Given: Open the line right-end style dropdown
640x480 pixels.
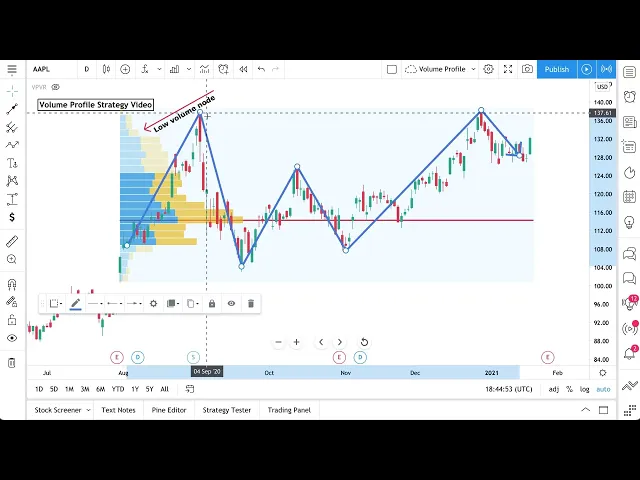Looking at the screenshot, I should pyautogui.click(x=134, y=303).
